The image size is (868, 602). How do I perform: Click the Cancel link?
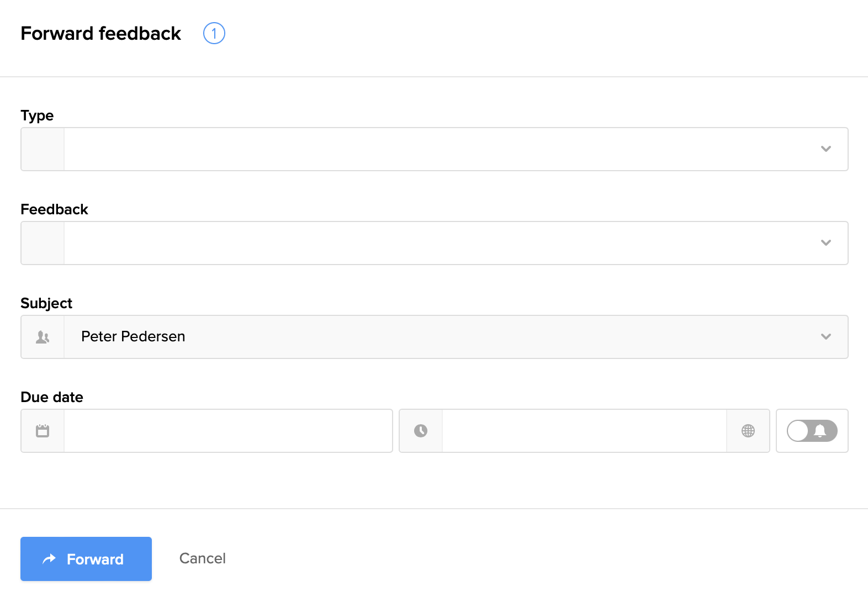[202, 558]
